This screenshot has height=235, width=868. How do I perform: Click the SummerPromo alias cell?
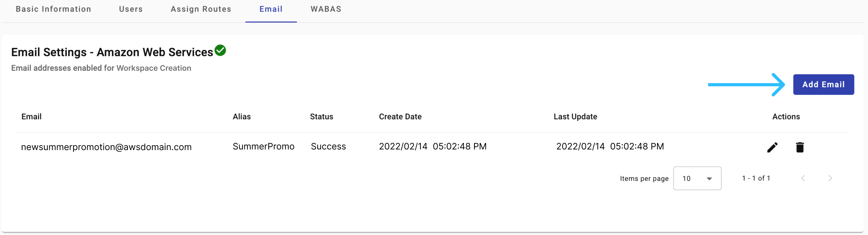(x=263, y=146)
